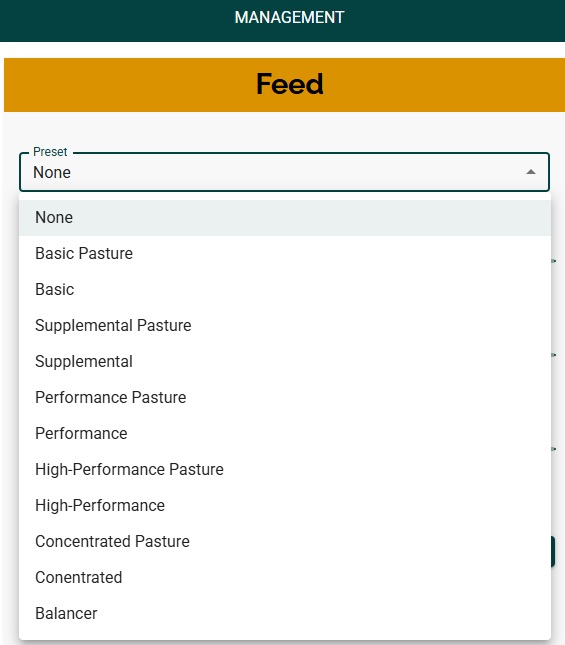Click the dark button peeking at right edge

coord(553,551)
